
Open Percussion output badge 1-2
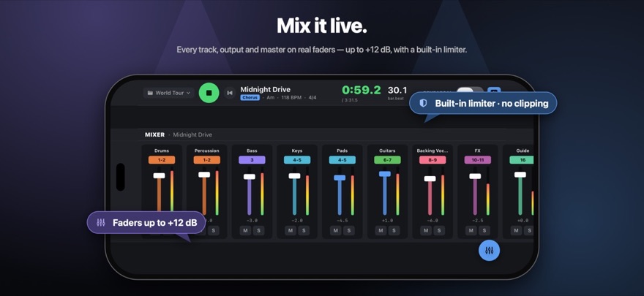click(206, 160)
